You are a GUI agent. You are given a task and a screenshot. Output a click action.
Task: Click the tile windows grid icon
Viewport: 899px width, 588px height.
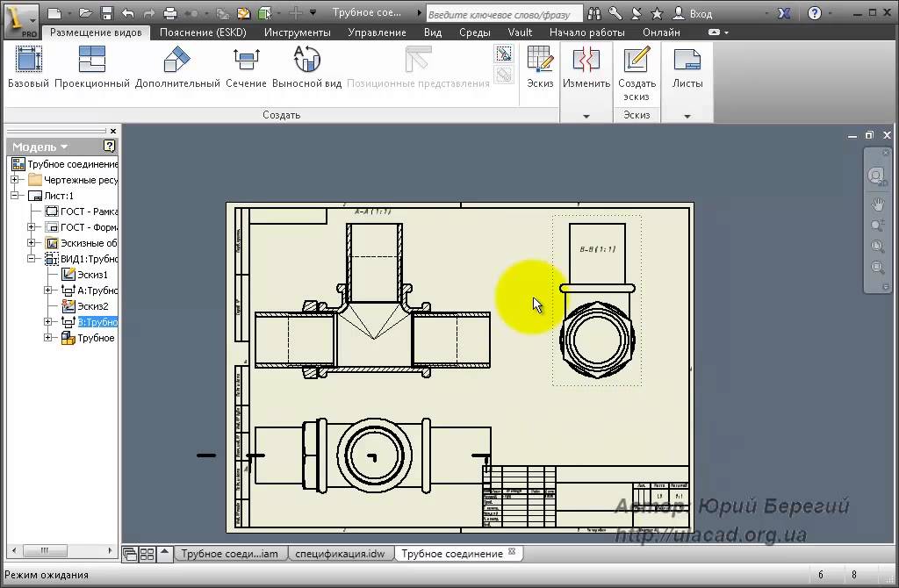tap(147, 554)
